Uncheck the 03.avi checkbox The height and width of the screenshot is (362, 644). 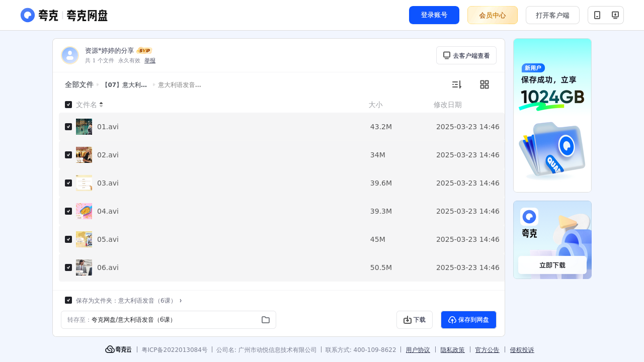[x=68, y=183]
